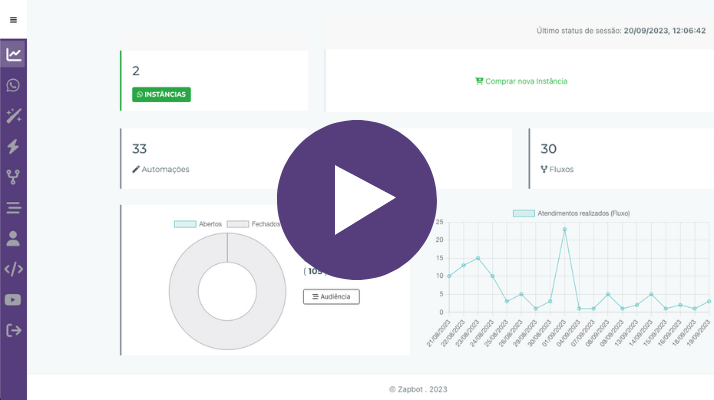Click the green INSTÂNCIAS button
This screenshot has width=714, height=400.
[161, 95]
